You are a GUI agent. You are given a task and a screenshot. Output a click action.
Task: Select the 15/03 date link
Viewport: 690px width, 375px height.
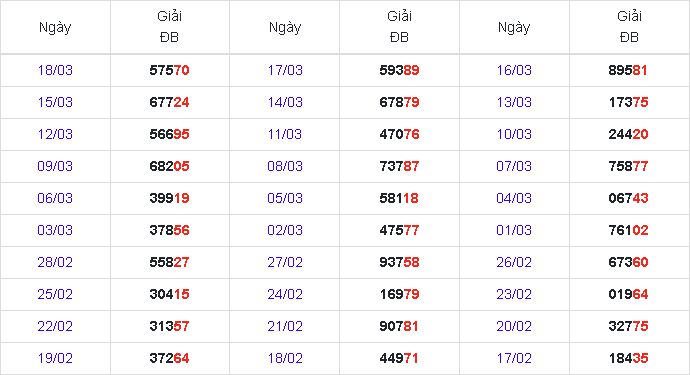click(55, 102)
